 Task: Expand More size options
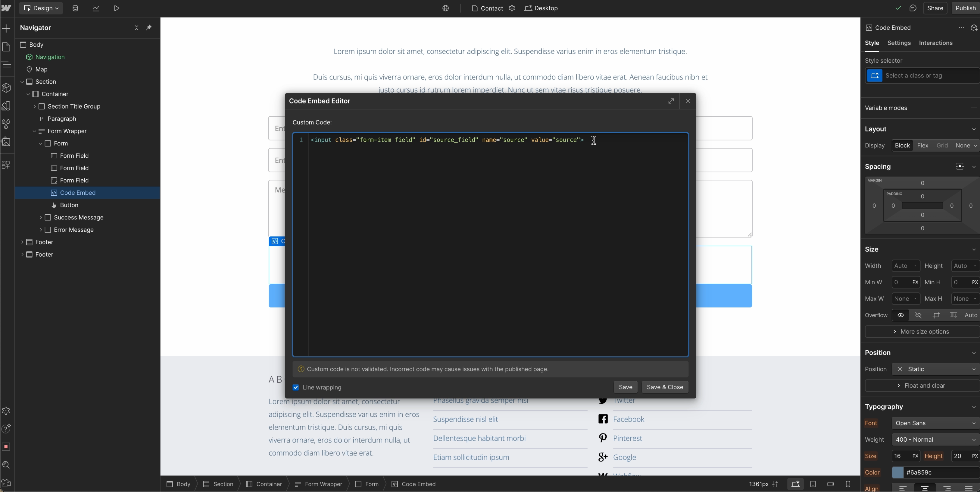(922, 332)
